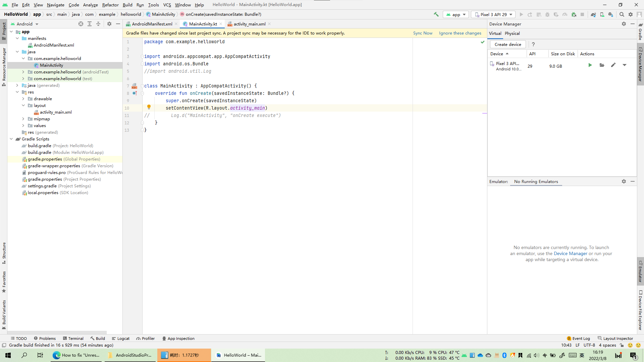Expand the java (generated) folder
Screen dimensions: 644x362
click(17, 85)
